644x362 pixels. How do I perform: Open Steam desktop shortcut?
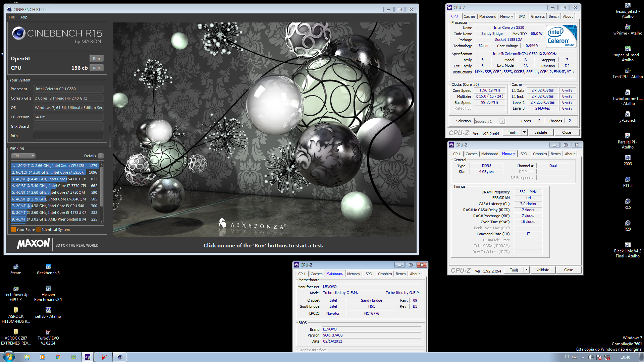16,269
